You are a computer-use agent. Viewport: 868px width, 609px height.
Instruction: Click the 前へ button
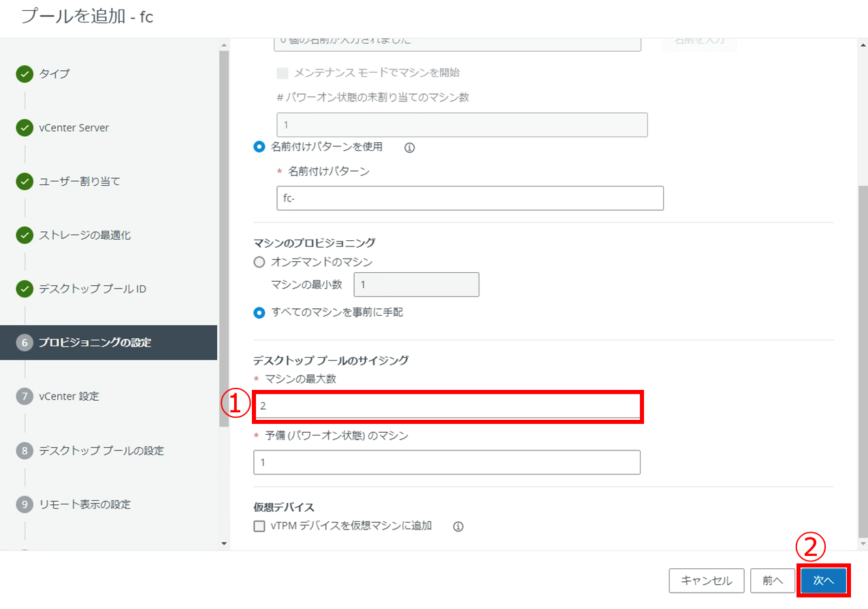pos(772,580)
